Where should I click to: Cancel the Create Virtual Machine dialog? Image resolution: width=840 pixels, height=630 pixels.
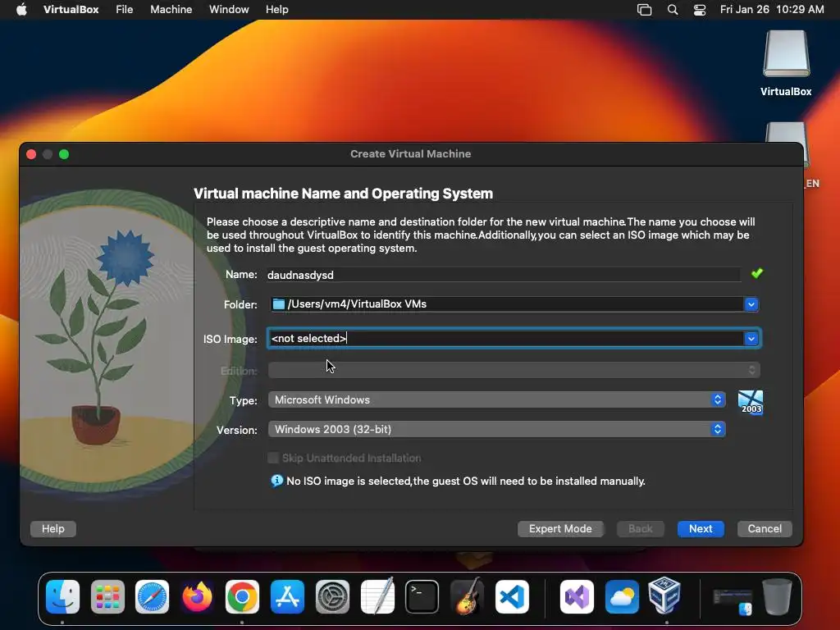[765, 529]
